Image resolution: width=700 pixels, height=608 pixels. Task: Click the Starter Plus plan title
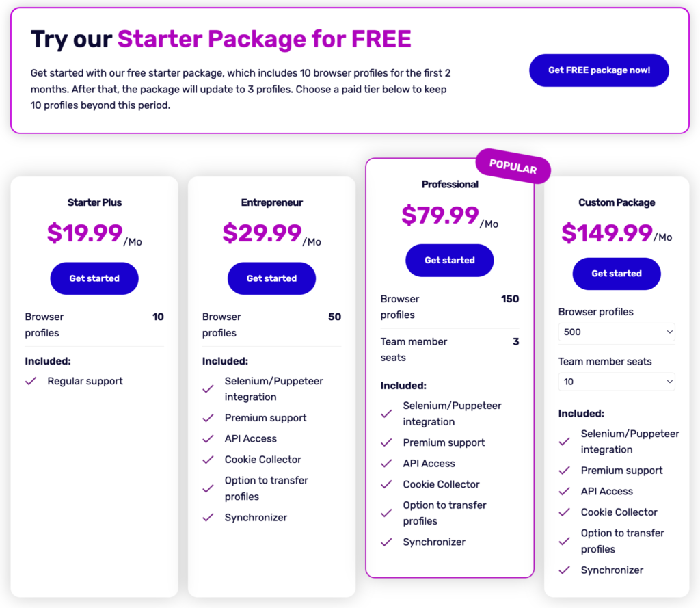pyautogui.click(x=94, y=202)
